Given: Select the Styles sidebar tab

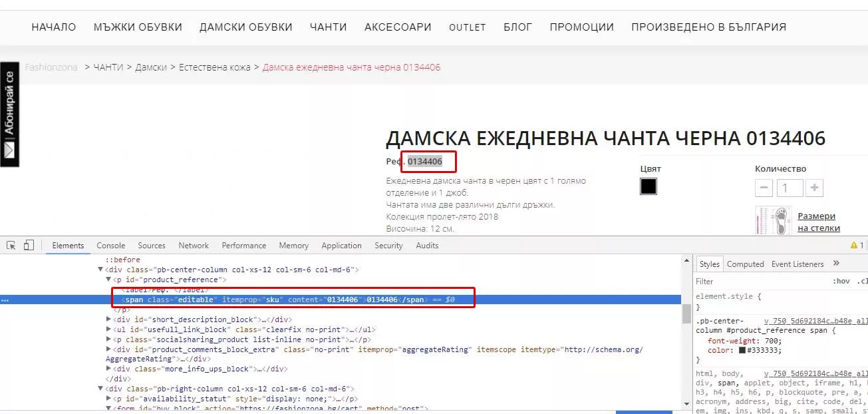Looking at the screenshot, I should click(x=710, y=264).
